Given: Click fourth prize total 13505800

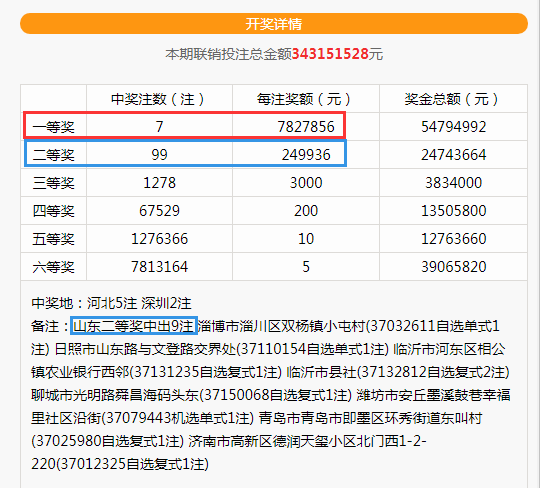Looking at the screenshot, I should pyautogui.click(x=454, y=211).
